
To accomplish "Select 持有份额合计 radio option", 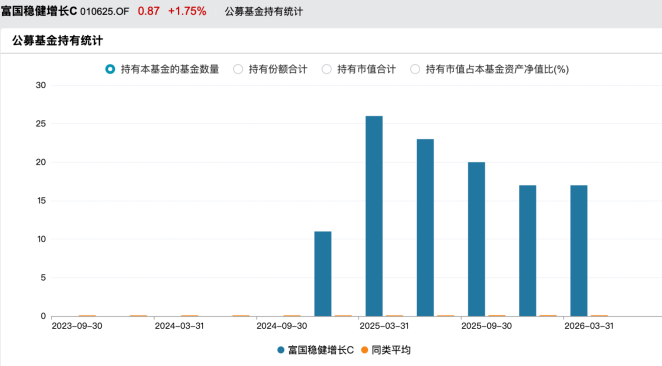I will (x=238, y=69).
